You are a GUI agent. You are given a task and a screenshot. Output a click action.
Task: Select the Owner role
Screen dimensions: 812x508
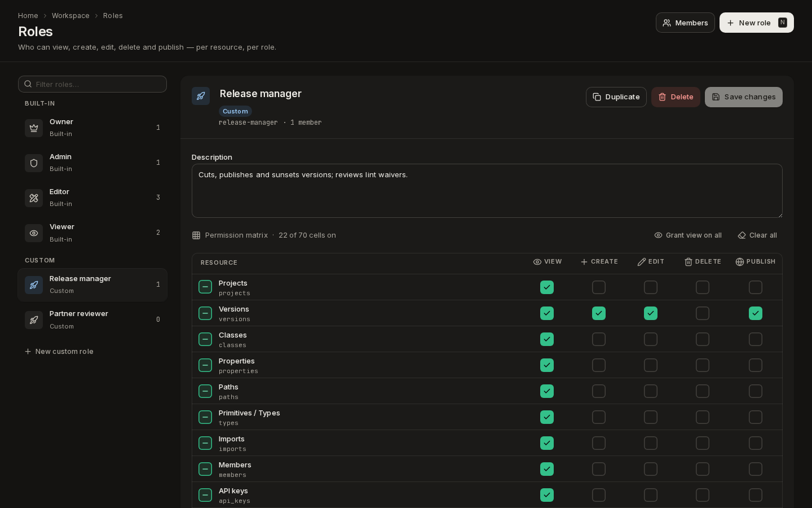[92, 128]
